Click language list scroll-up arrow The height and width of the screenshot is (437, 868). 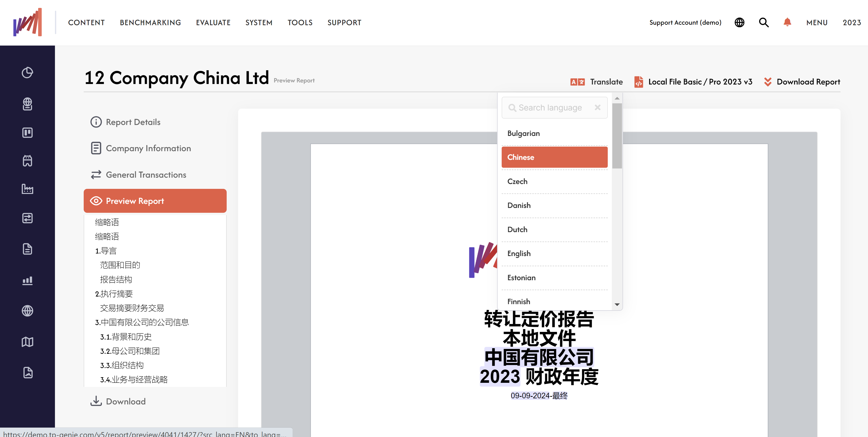617,98
